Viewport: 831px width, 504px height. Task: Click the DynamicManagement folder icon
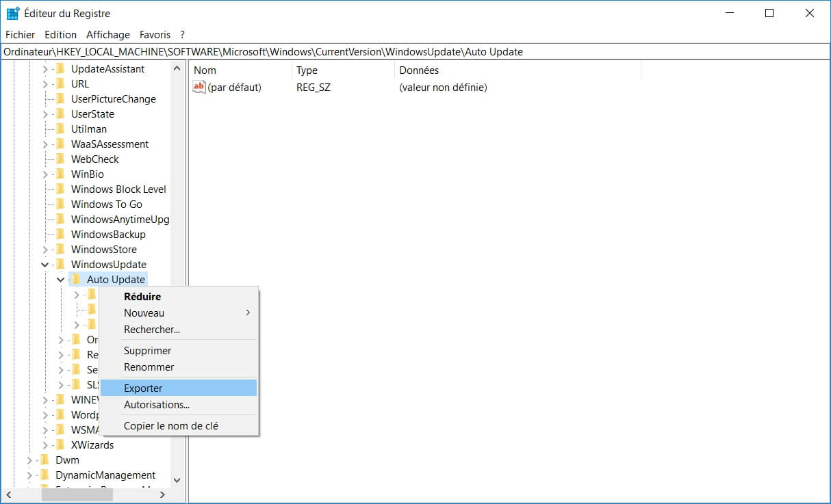pyautogui.click(x=44, y=475)
